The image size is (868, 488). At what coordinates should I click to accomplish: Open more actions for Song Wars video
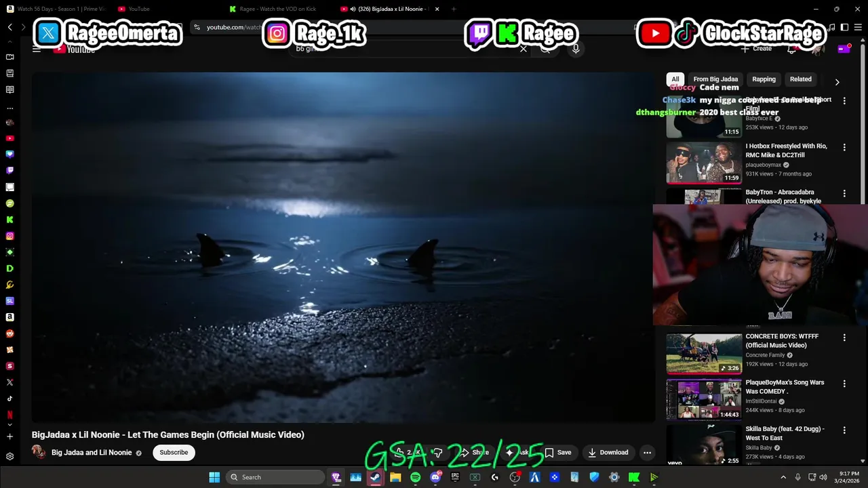pos(844,384)
